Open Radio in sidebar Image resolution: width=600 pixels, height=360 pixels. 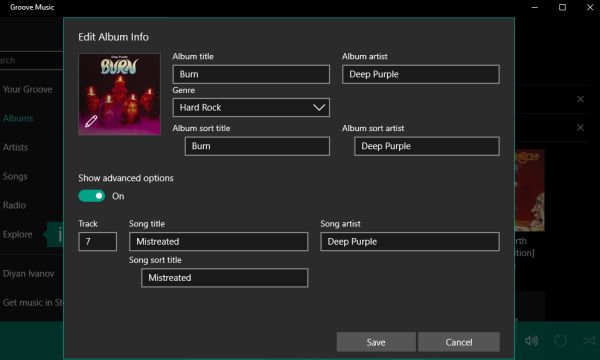click(x=14, y=205)
